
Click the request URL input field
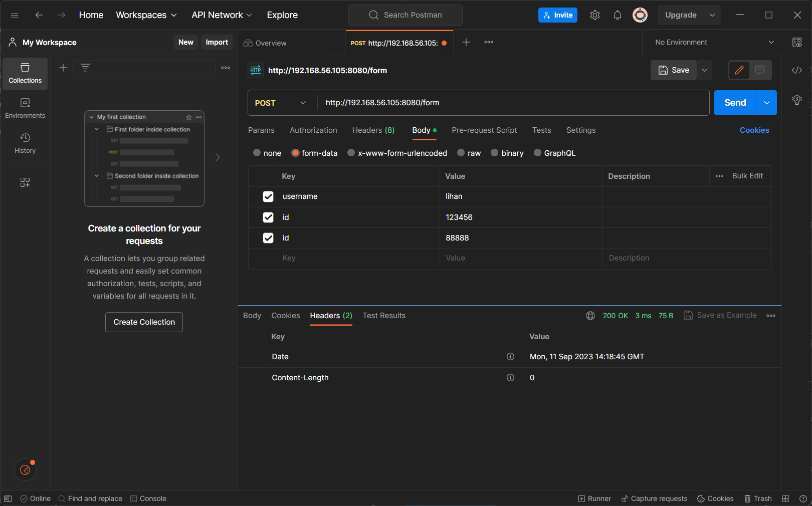click(513, 103)
